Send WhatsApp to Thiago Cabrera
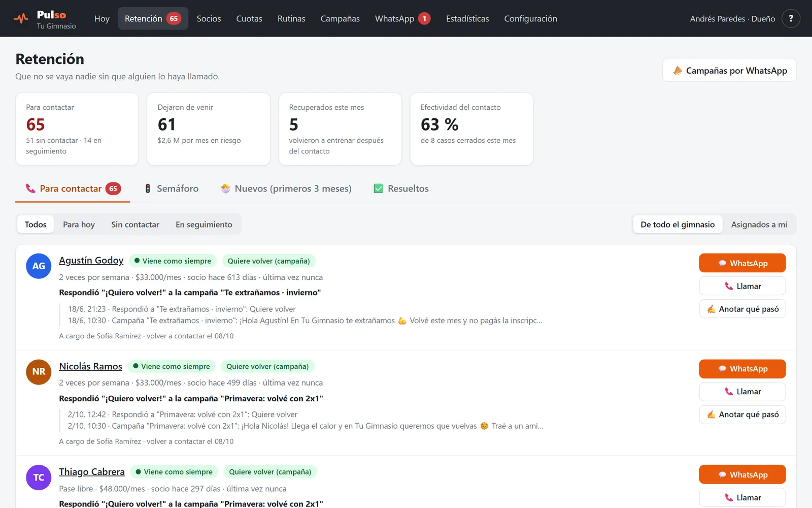This screenshot has height=508, width=812. 742,474
